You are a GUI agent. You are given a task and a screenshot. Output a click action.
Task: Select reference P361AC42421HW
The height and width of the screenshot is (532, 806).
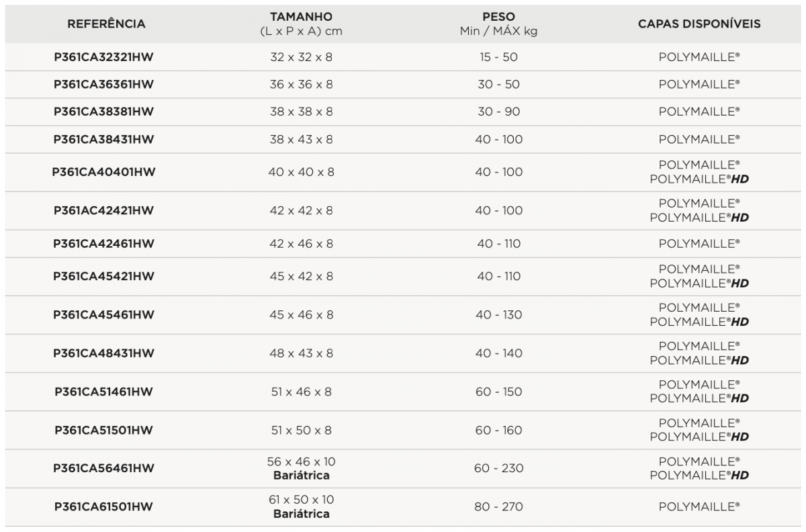tap(103, 210)
